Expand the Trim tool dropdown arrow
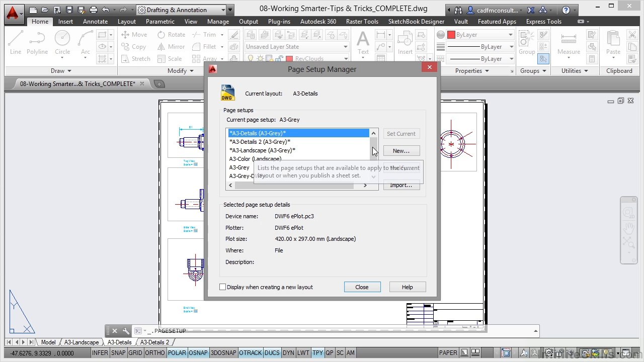The image size is (644, 362). [221, 35]
